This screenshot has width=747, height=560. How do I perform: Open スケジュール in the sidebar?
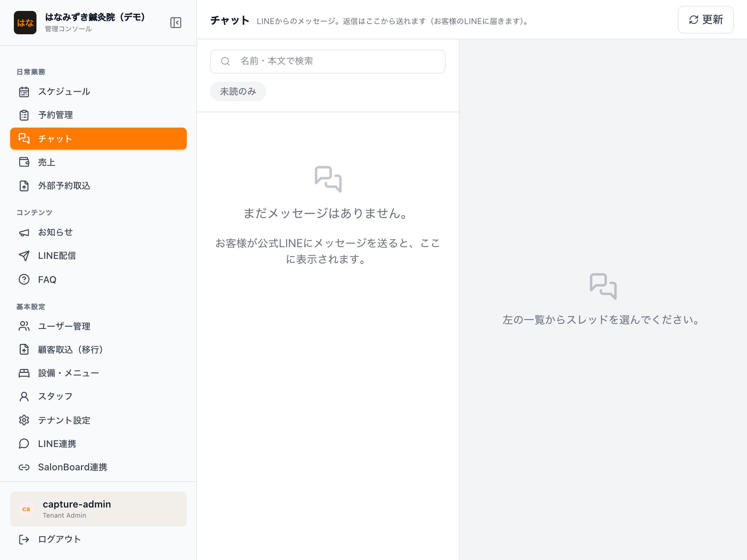(x=98, y=92)
